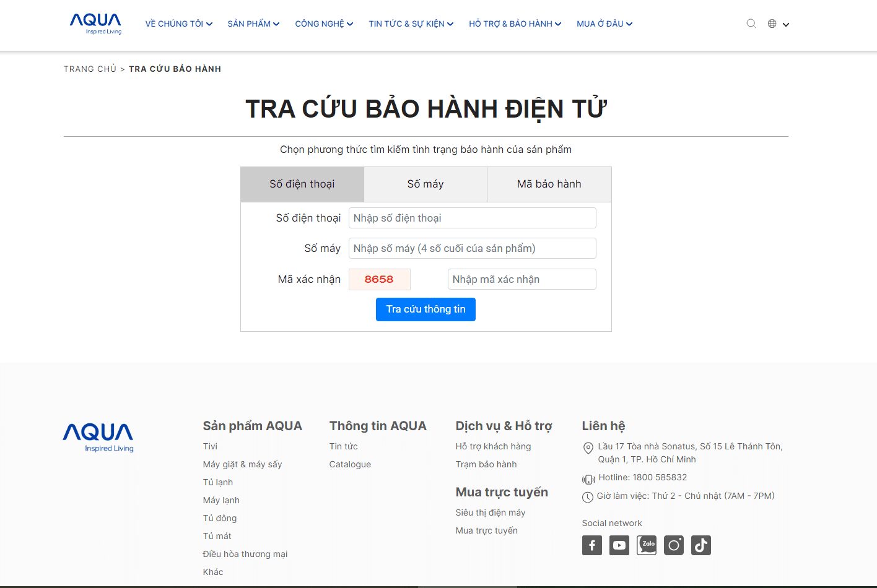This screenshot has height=588, width=877.
Task: Expand the SẢN PHẨM dropdown menu
Action: click(253, 23)
